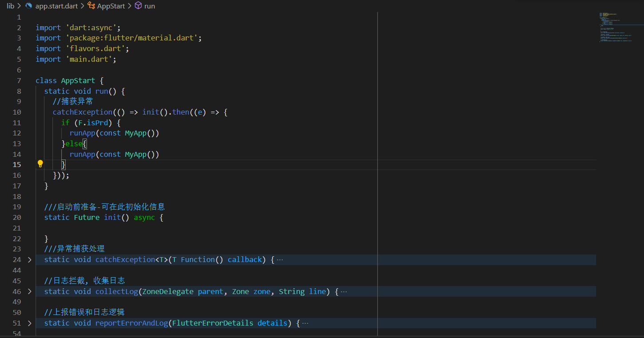Screen dimensions: 644x338
Task: Expand folded collectLog method at line 46
Action: [x=30, y=292]
